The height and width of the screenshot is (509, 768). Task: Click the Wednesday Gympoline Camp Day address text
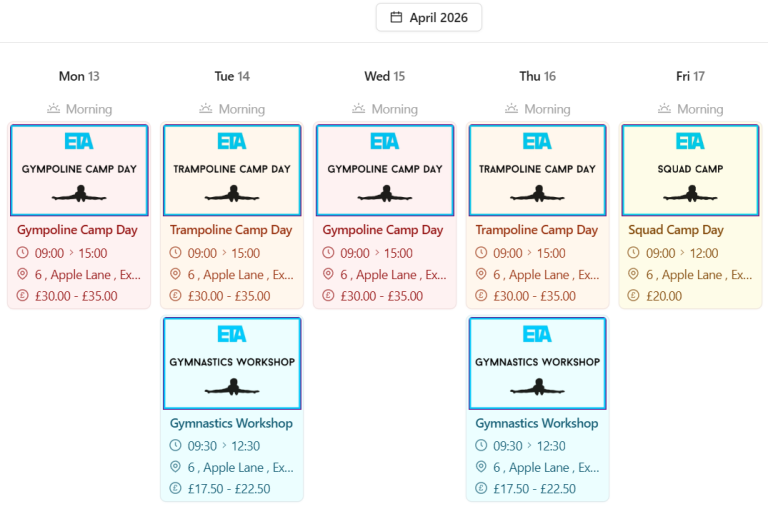tap(393, 274)
